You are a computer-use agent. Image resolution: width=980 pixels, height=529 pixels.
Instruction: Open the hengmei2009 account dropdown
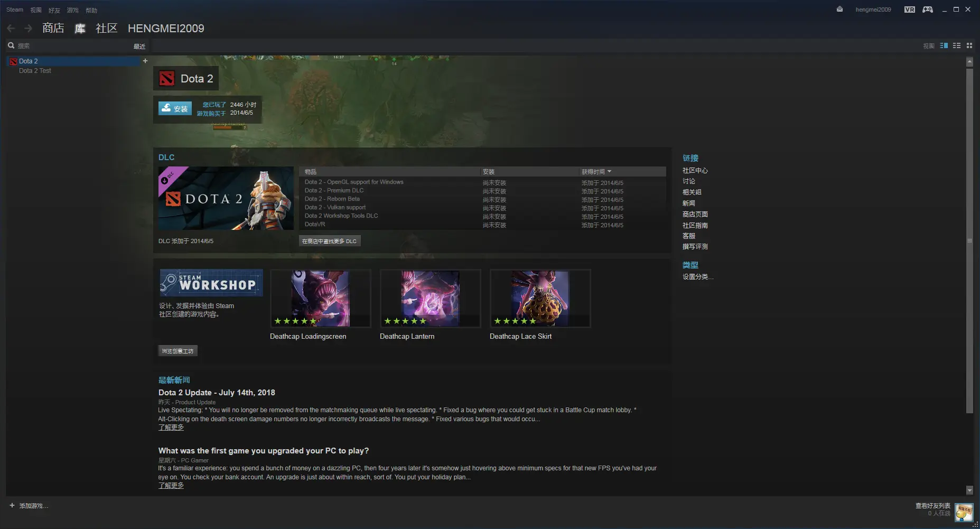point(873,10)
